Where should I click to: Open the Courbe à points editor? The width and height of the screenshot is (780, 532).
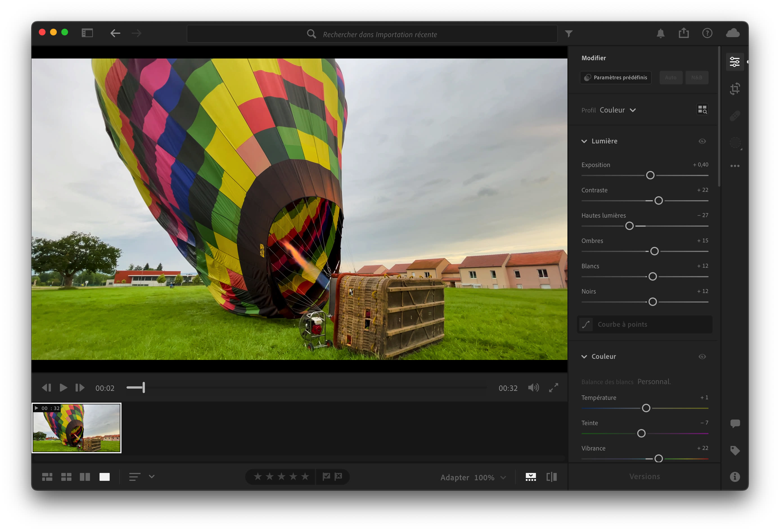point(644,324)
